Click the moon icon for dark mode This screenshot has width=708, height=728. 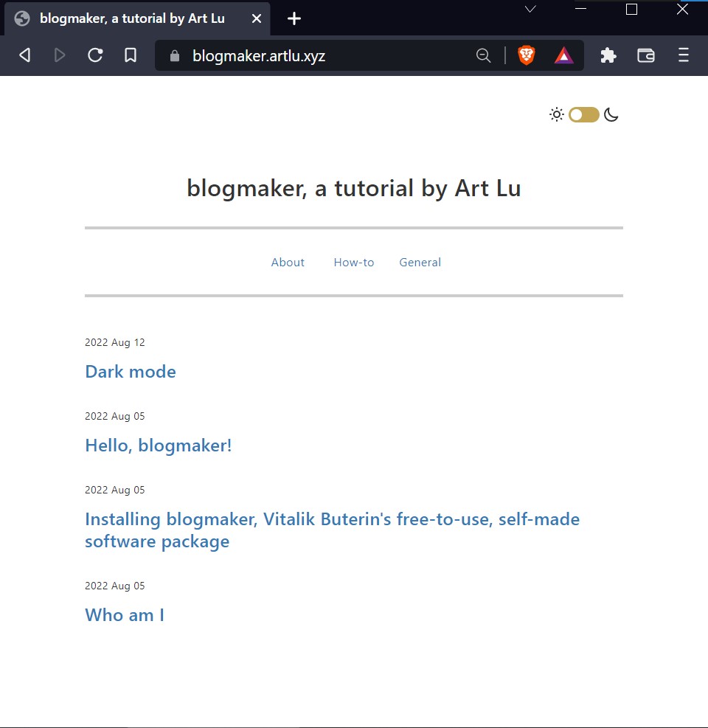pyautogui.click(x=611, y=114)
